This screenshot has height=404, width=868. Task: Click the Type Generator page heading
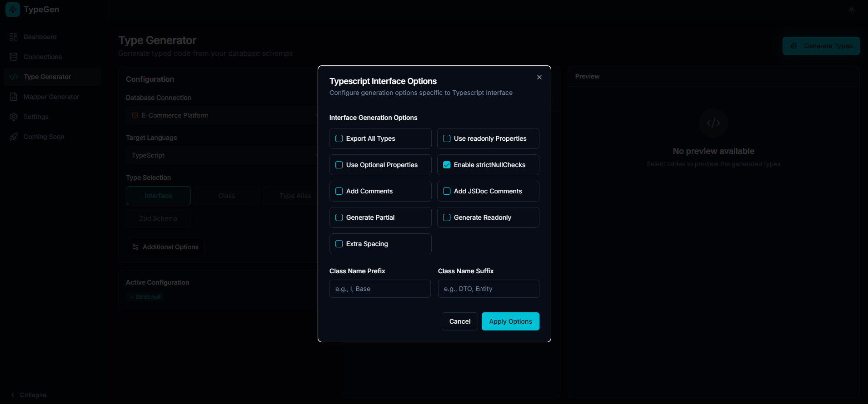tap(157, 40)
